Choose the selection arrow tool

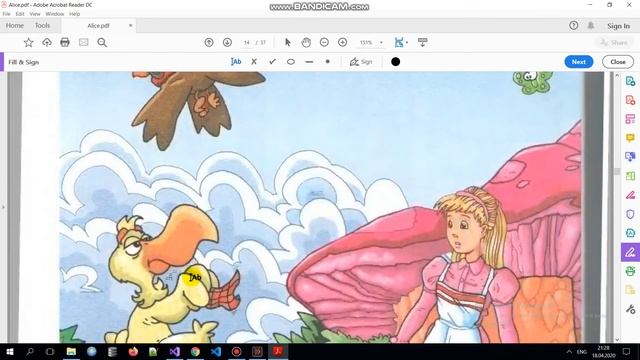(288, 42)
